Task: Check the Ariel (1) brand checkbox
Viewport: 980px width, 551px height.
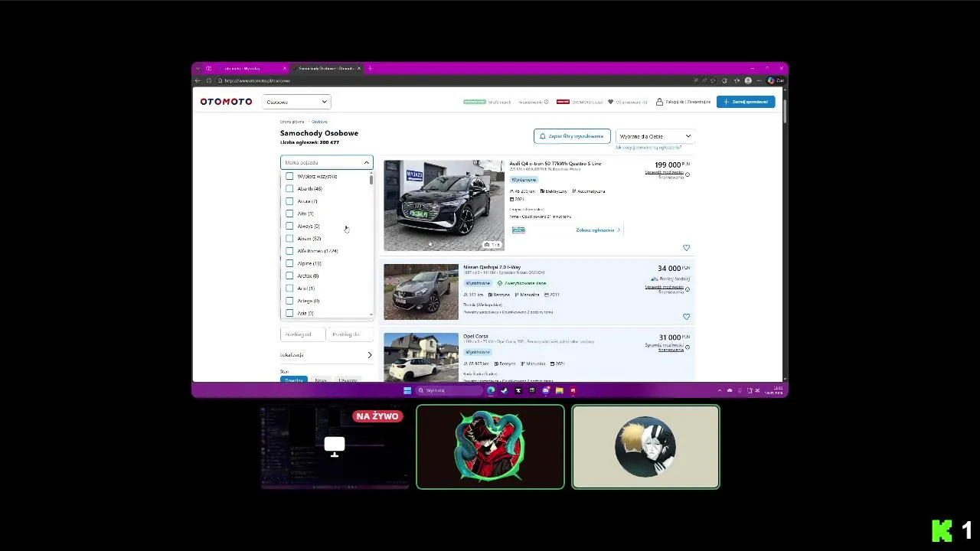Action: pyautogui.click(x=289, y=288)
